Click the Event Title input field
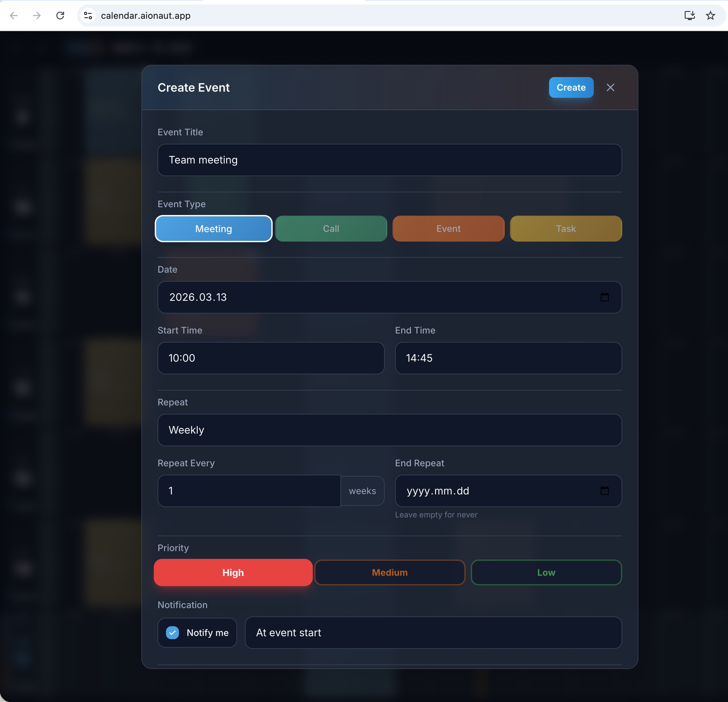Screen dimensions: 728x702 pyautogui.click(x=389, y=160)
